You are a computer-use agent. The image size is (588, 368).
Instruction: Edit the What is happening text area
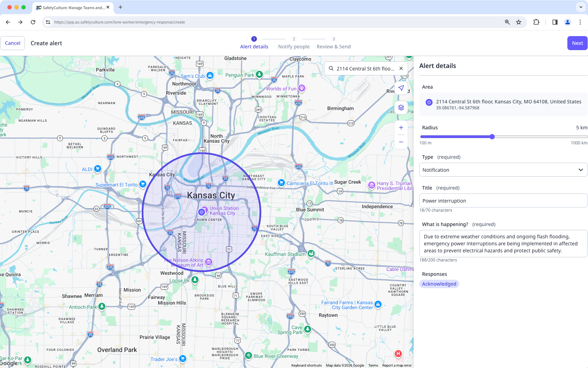point(503,244)
